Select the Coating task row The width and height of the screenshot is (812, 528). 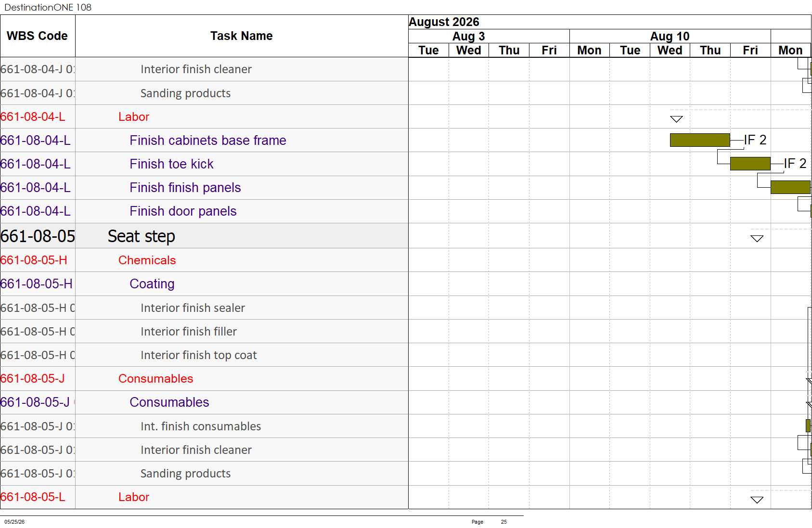pyautogui.click(x=204, y=283)
